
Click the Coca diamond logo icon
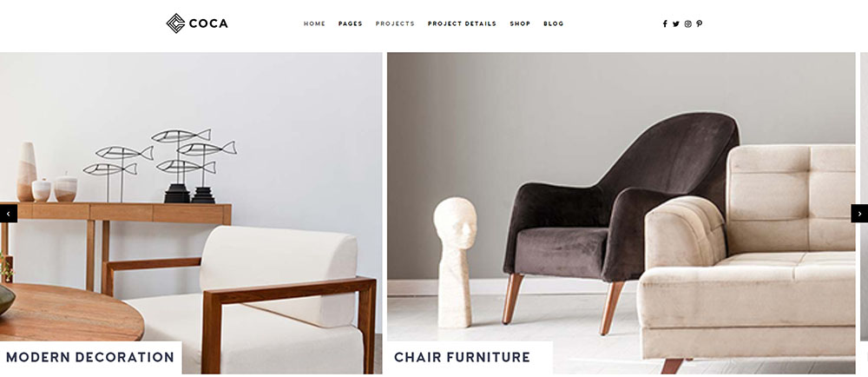pyautogui.click(x=175, y=23)
